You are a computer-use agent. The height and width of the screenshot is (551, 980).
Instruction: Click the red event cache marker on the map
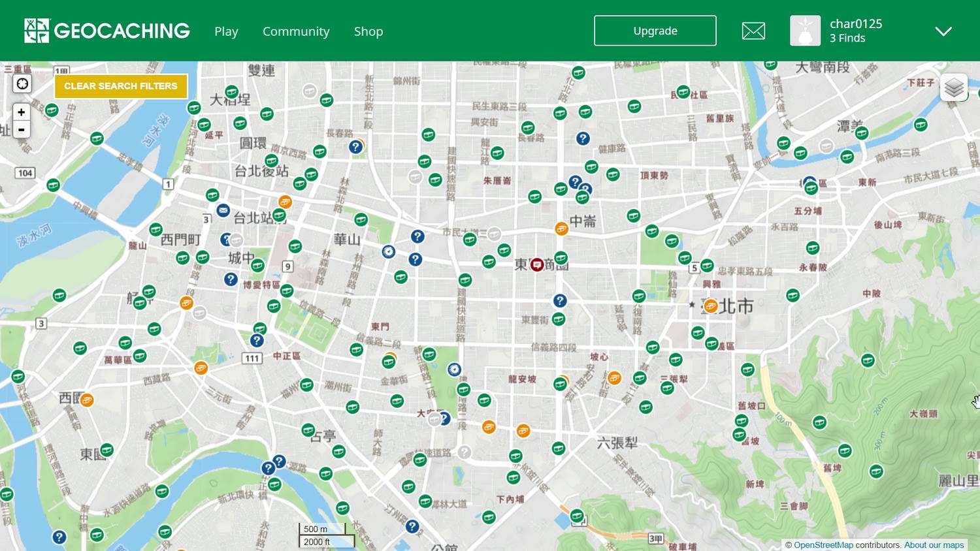pyautogui.click(x=536, y=264)
